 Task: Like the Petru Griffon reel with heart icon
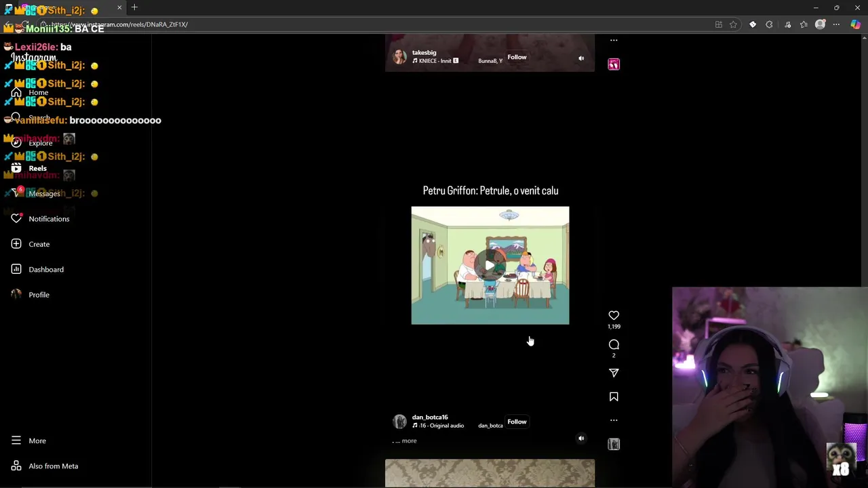tap(614, 315)
